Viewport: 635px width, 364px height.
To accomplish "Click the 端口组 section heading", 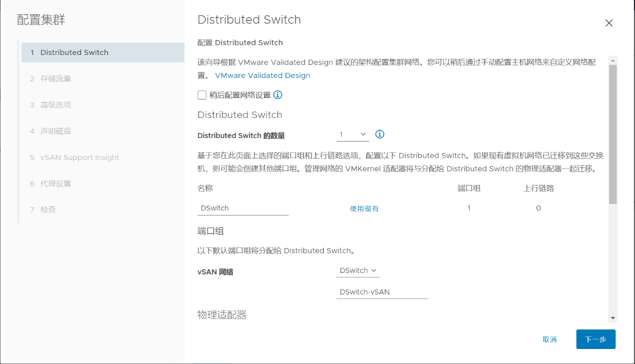I will click(x=211, y=230).
